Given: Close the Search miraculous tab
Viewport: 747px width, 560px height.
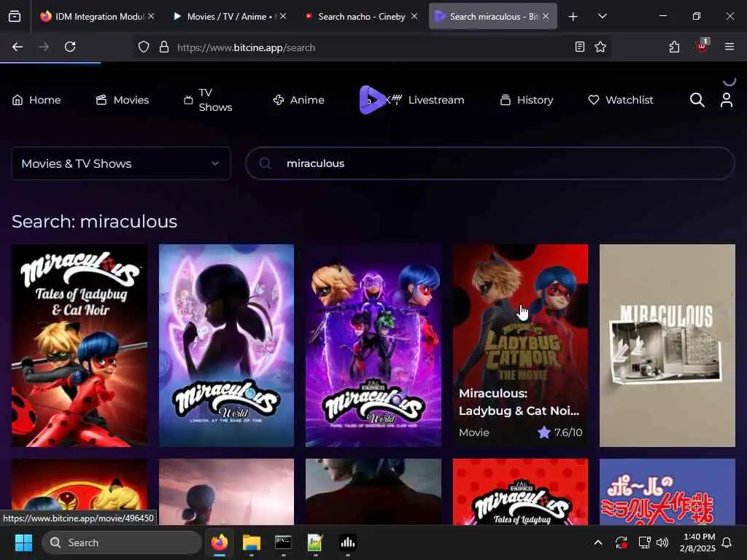Looking at the screenshot, I should [x=546, y=17].
